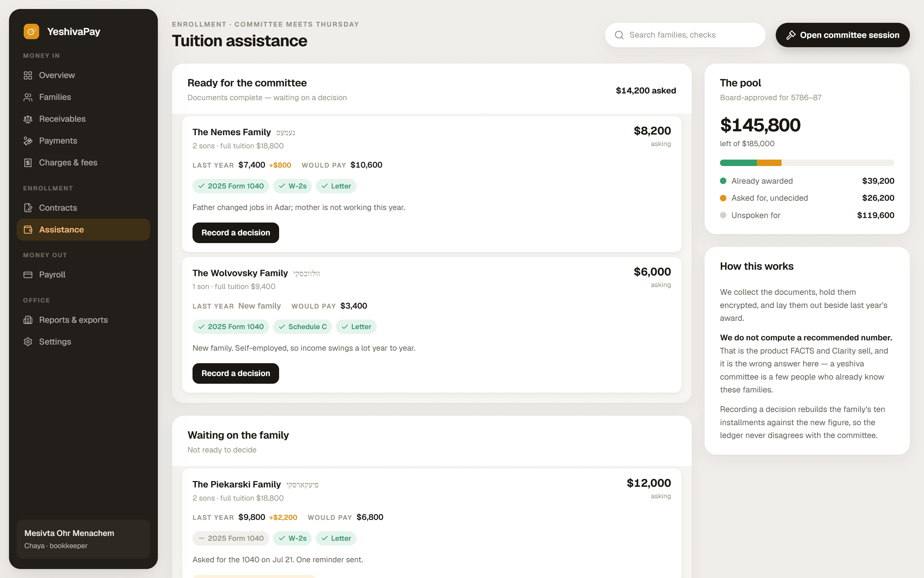This screenshot has width=924, height=578.
Task: Click the grey Unspoken for legend dot
Action: point(723,215)
